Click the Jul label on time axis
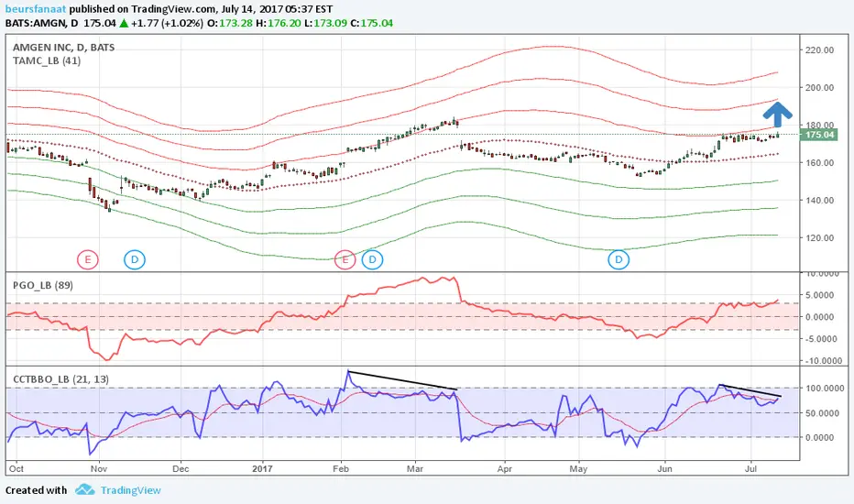 coord(751,468)
